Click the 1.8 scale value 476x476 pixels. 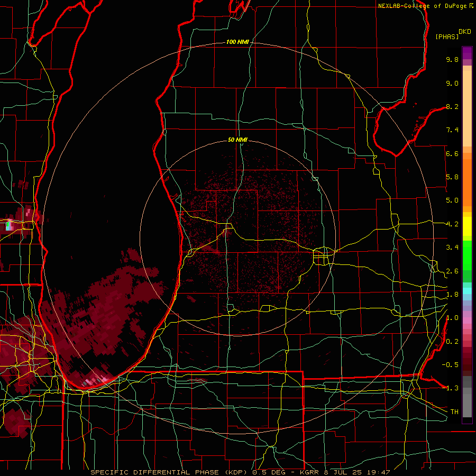click(452, 295)
